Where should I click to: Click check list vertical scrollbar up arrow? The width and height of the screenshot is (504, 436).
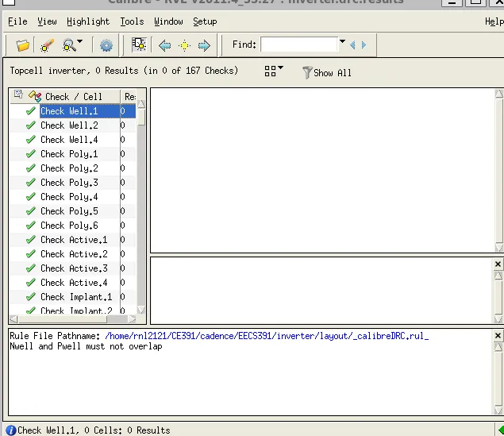click(140, 104)
